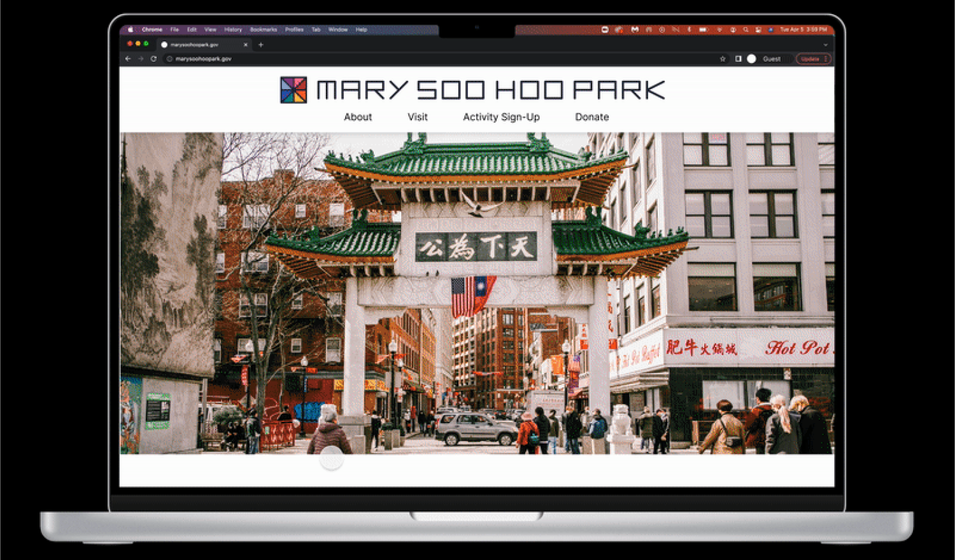Close the marysoohoopark.gov tab
This screenshot has width=955, height=560.
(246, 45)
